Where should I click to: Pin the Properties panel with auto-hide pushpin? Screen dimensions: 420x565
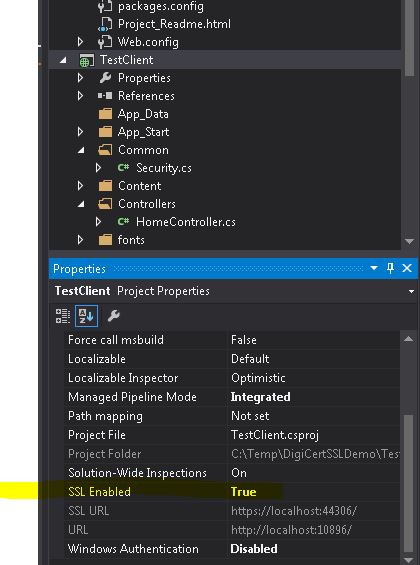[390, 268]
